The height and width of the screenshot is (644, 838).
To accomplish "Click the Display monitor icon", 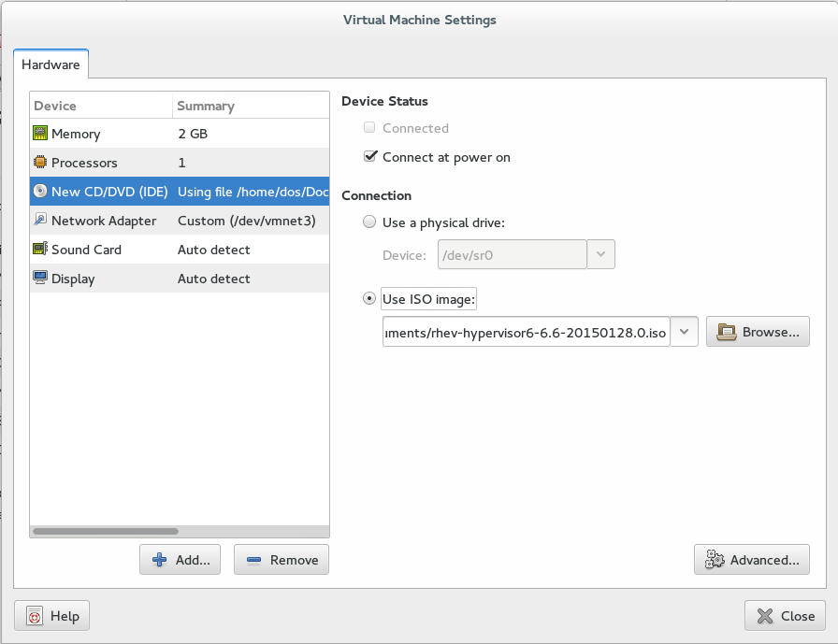I will click(40, 279).
